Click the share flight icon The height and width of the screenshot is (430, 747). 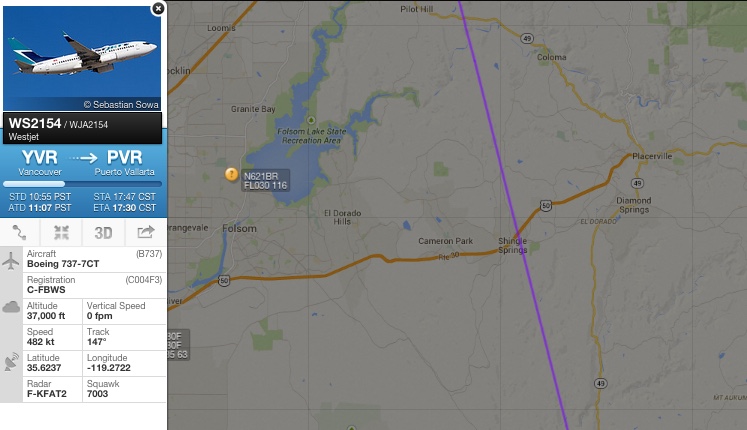point(146,232)
